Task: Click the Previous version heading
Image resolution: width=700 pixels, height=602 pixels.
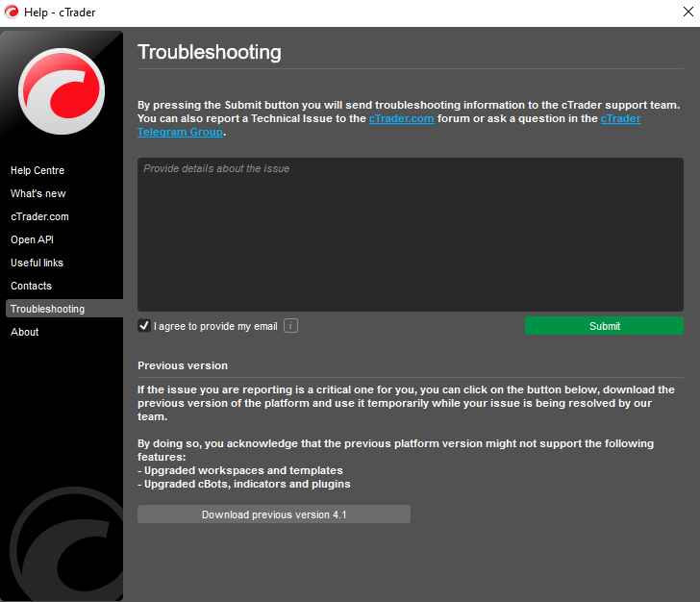Action: 183,365
